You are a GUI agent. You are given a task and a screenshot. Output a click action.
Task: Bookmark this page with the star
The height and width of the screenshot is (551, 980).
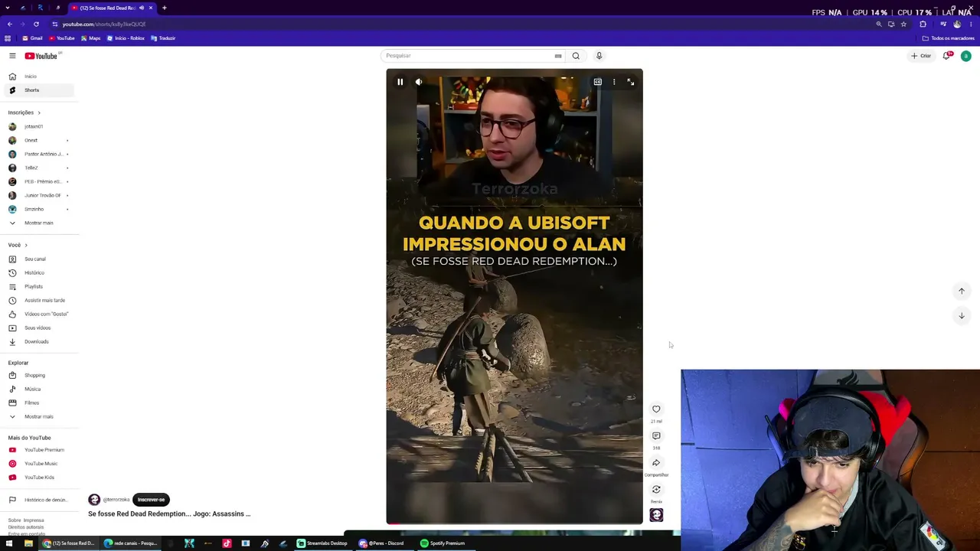point(903,24)
